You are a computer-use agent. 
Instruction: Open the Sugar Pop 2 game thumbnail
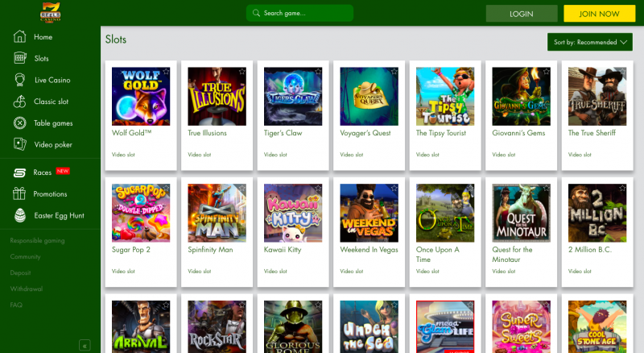141,213
